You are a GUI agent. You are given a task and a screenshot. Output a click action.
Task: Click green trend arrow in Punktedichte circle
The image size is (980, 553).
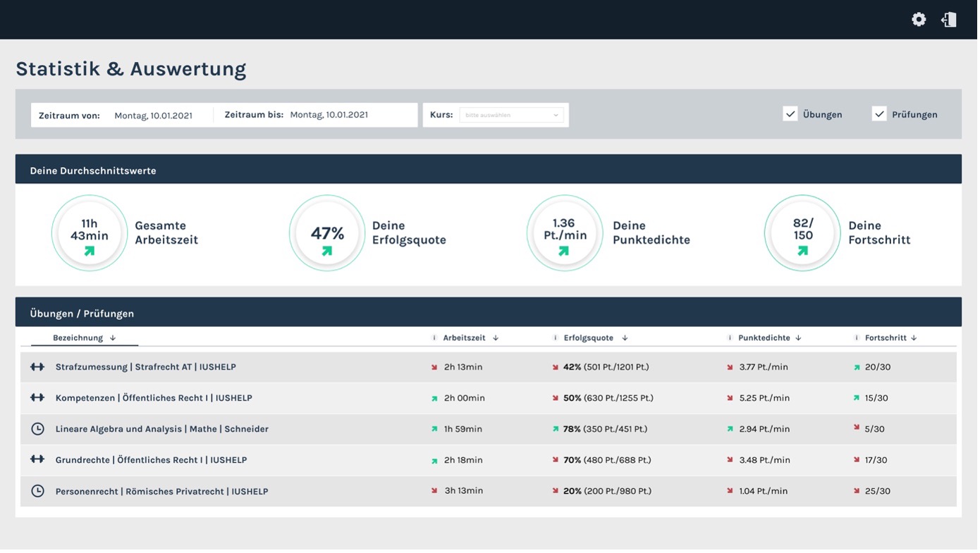[x=564, y=251]
